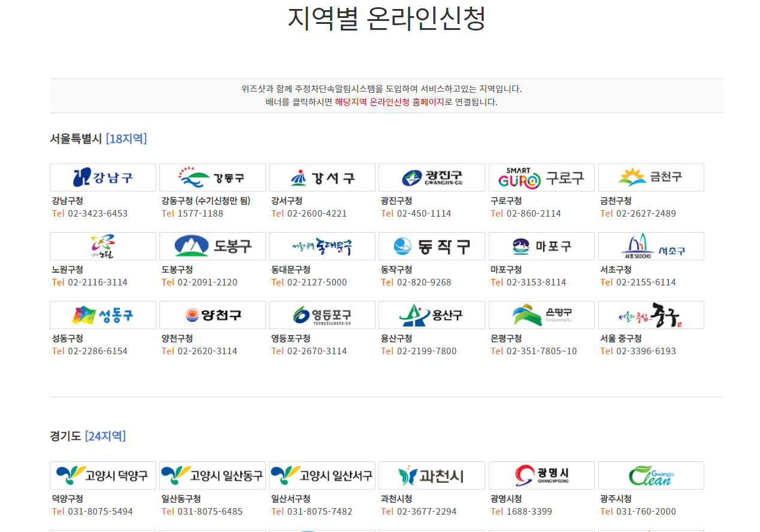Click phone number 02-2600-4221

pyautogui.click(x=317, y=214)
